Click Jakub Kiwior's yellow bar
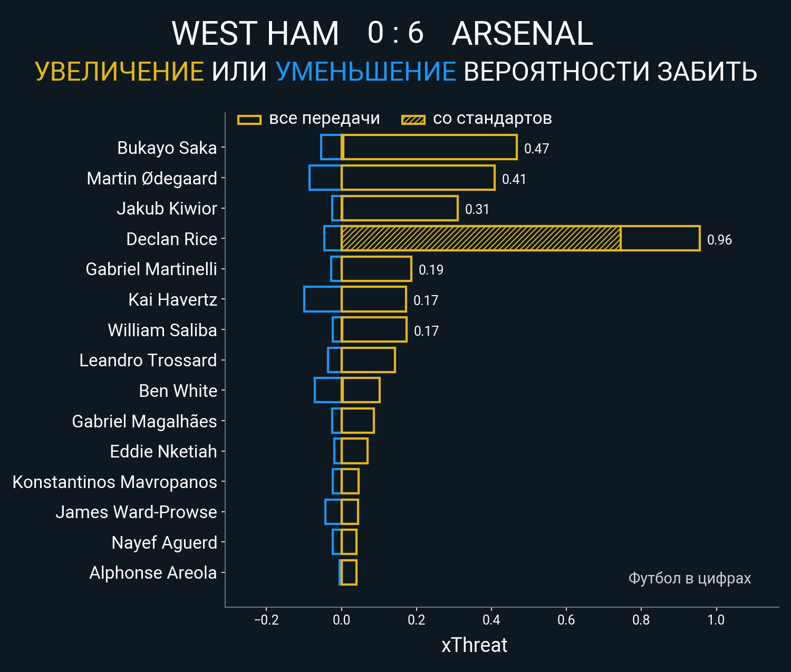Image resolution: width=791 pixels, height=672 pixels. coord(400,208)
